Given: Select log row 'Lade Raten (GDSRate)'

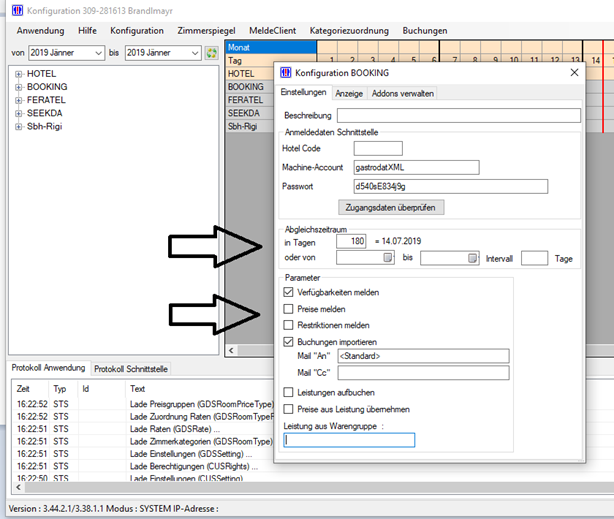Looking at the screenshot, I should pyautogui.click(x=143, y=429).
